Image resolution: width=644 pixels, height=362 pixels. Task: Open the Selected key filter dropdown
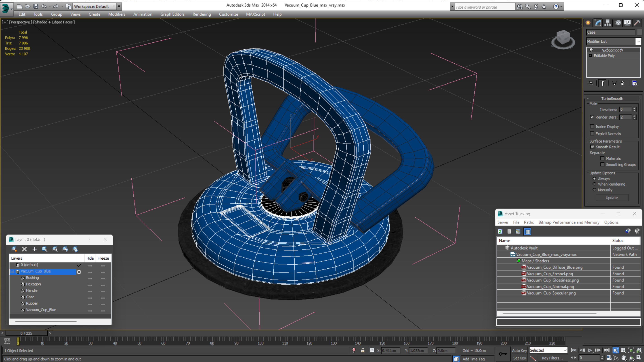pos(548,350)
